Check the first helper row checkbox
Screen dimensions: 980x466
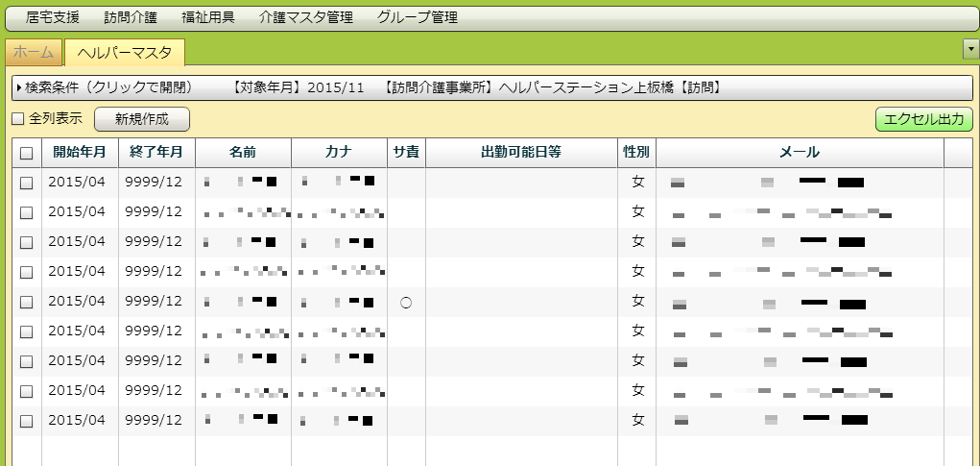[26, 183]
